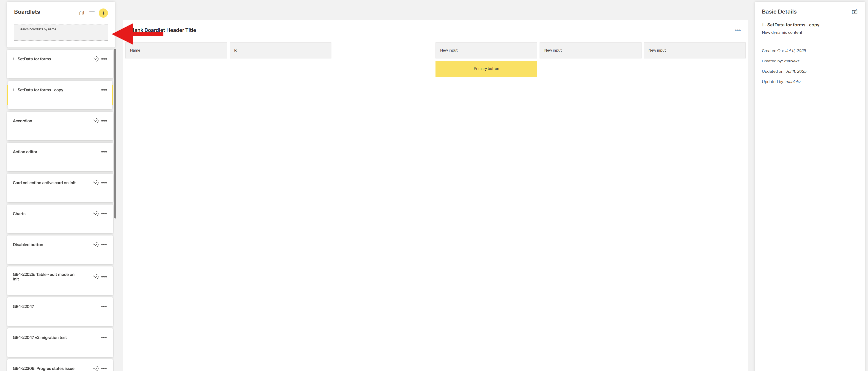Select the Accordion boardlet in the sidebar

(x=51, y=126)
